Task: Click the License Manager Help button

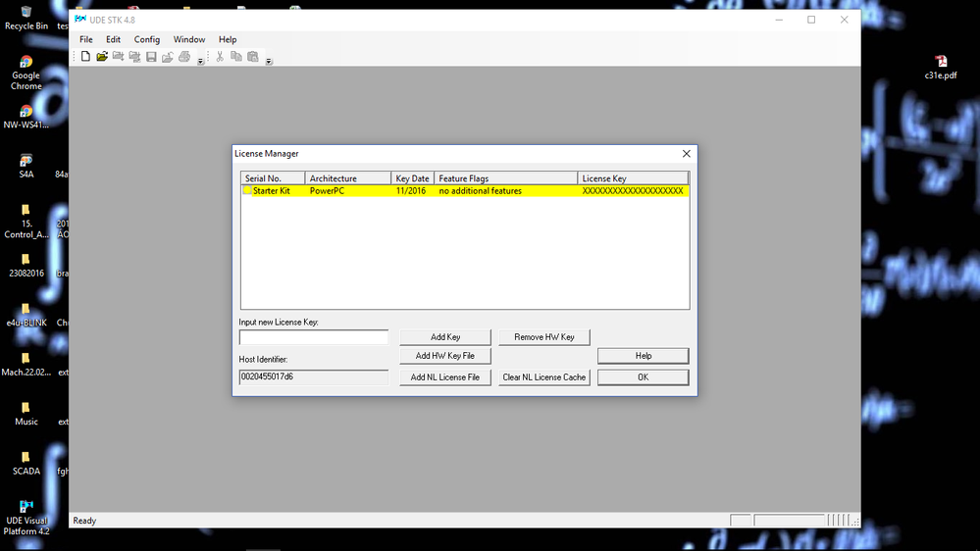Action: (644, 356)
